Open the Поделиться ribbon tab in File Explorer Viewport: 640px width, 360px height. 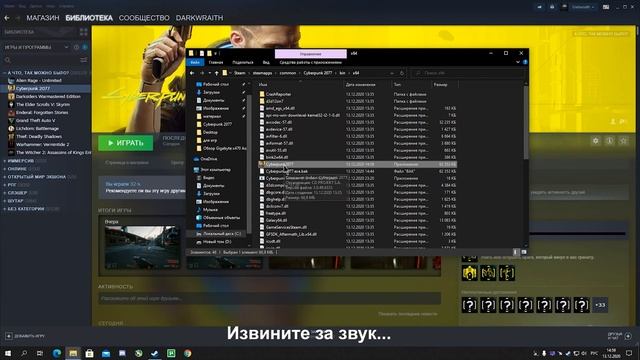[243, 62]
